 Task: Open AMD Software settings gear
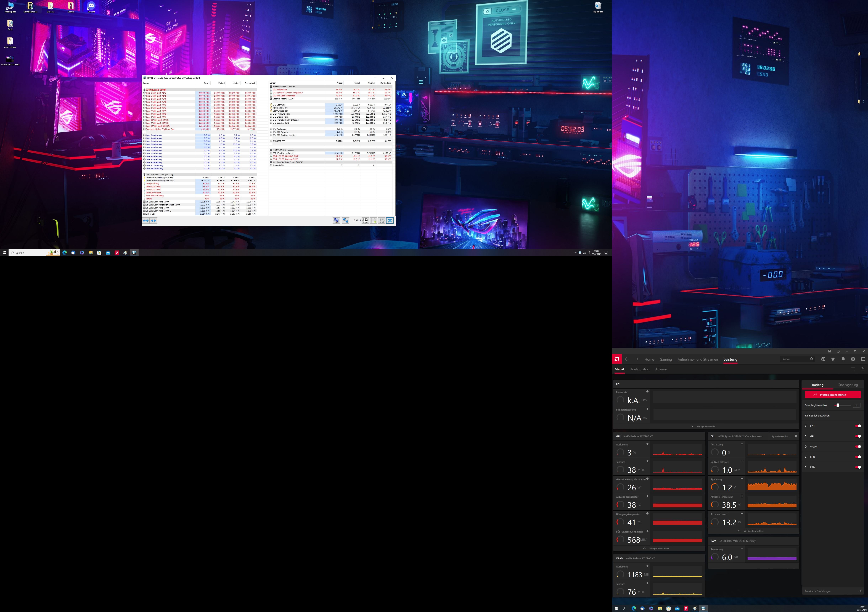[853, 359]
